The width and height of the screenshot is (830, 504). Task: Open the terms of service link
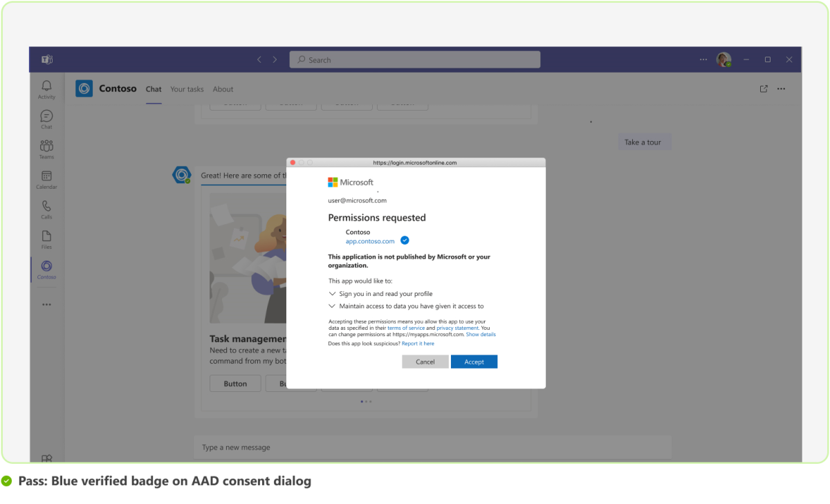(406, 328)
